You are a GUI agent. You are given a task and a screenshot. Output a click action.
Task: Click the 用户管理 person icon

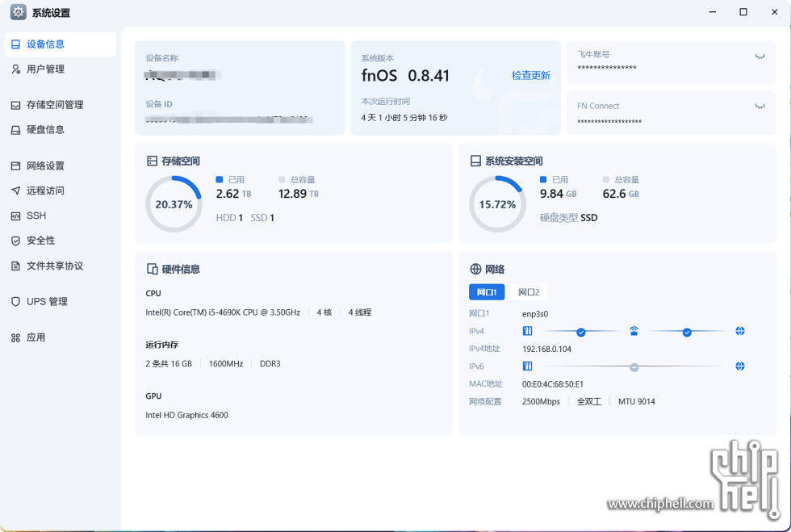coord(15,69)
